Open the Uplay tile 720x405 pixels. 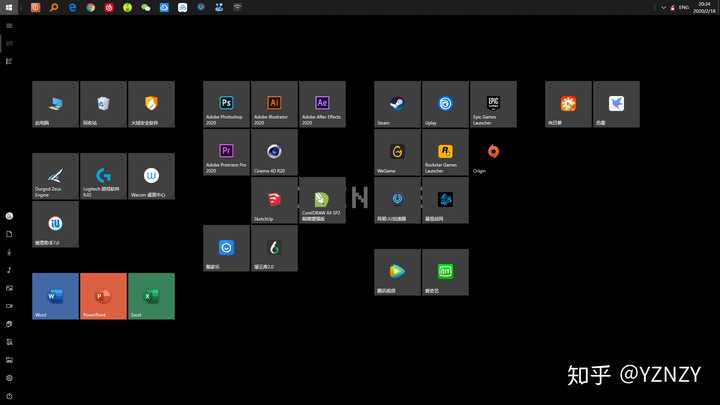pyautogui.click(x=445, y=104)
